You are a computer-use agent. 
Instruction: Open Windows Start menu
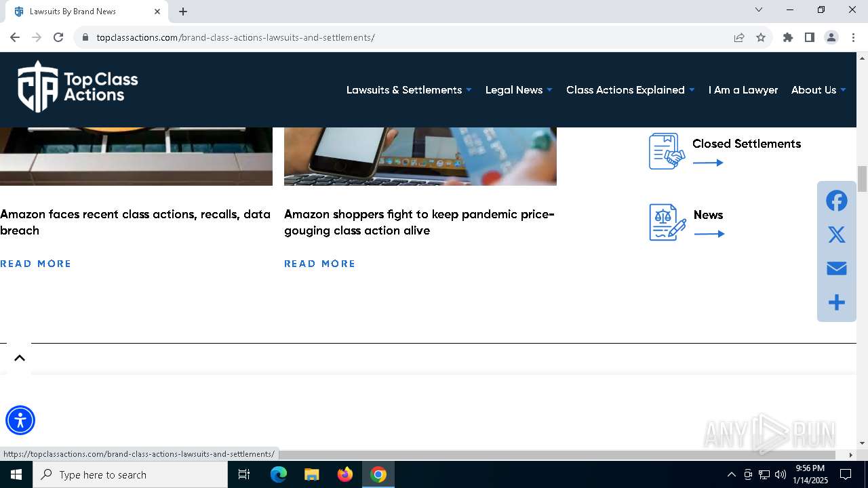point(16,474)
